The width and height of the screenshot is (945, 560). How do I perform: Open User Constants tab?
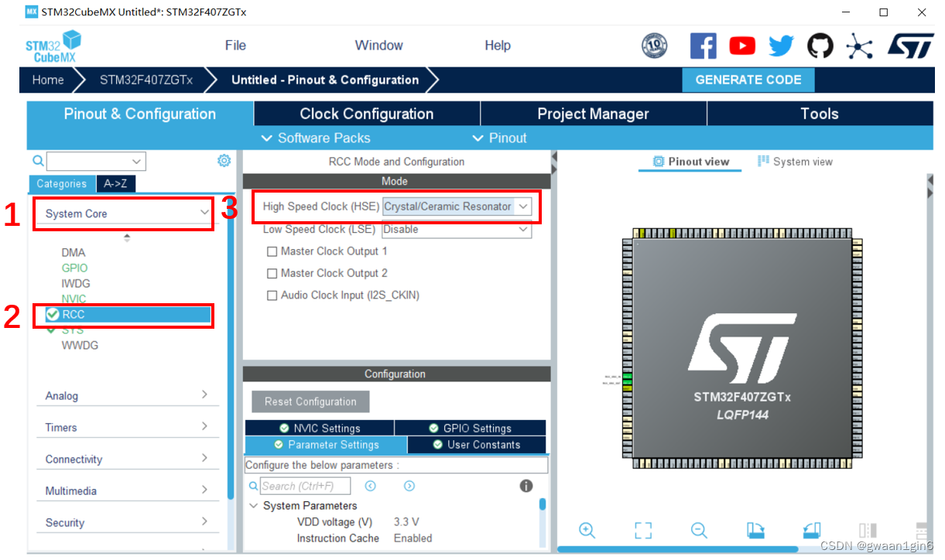tap(477, 445)
